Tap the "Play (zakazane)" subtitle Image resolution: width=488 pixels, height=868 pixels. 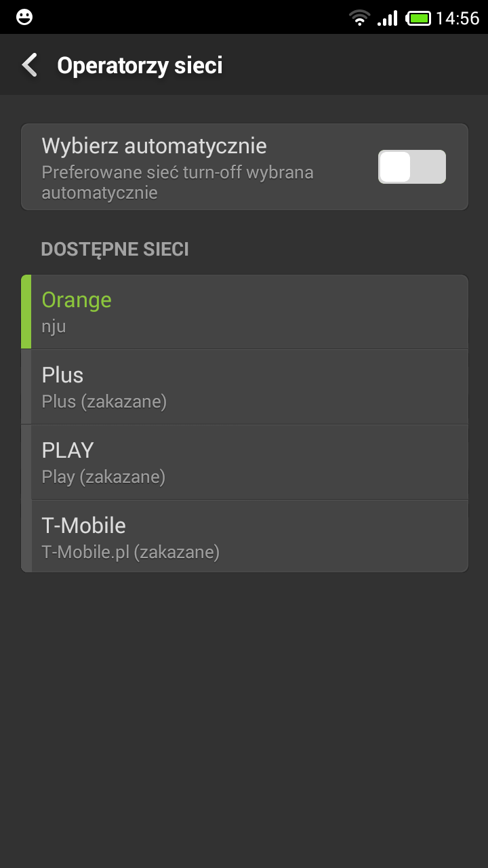[x=103, y=477]
